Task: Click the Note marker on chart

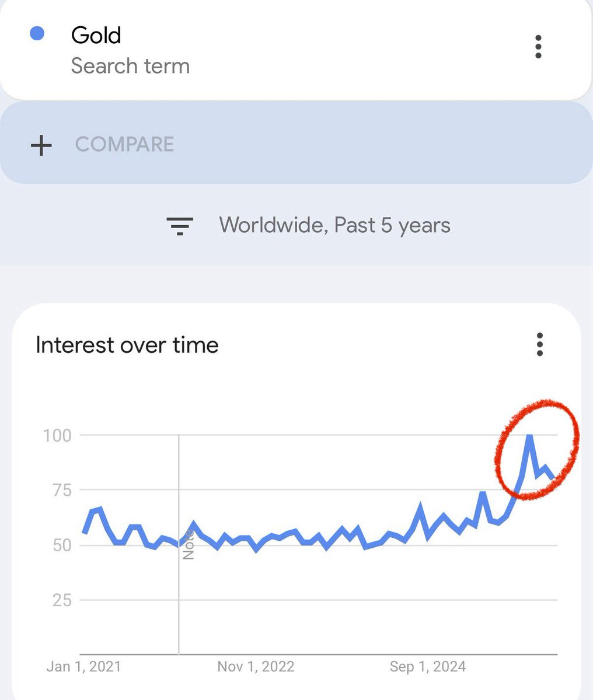Action: pyautogui.click(x=188, y=545)
